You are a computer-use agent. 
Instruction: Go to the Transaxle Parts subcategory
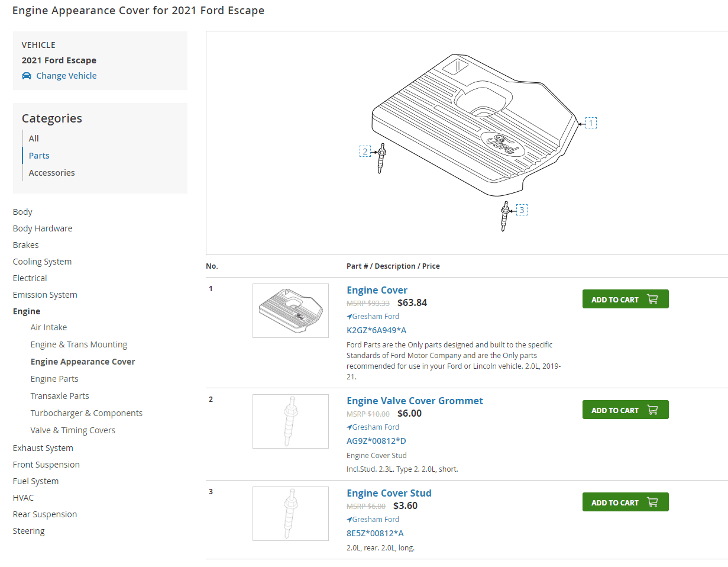60,396
